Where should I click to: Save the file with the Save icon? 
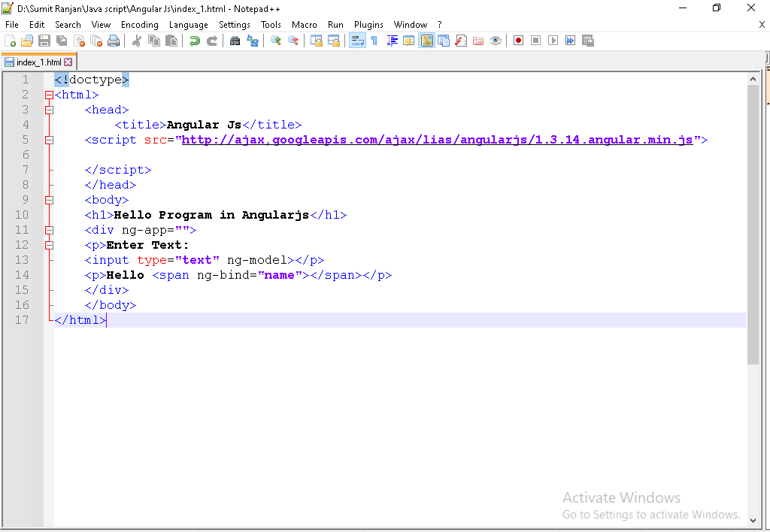pos(44,41)
